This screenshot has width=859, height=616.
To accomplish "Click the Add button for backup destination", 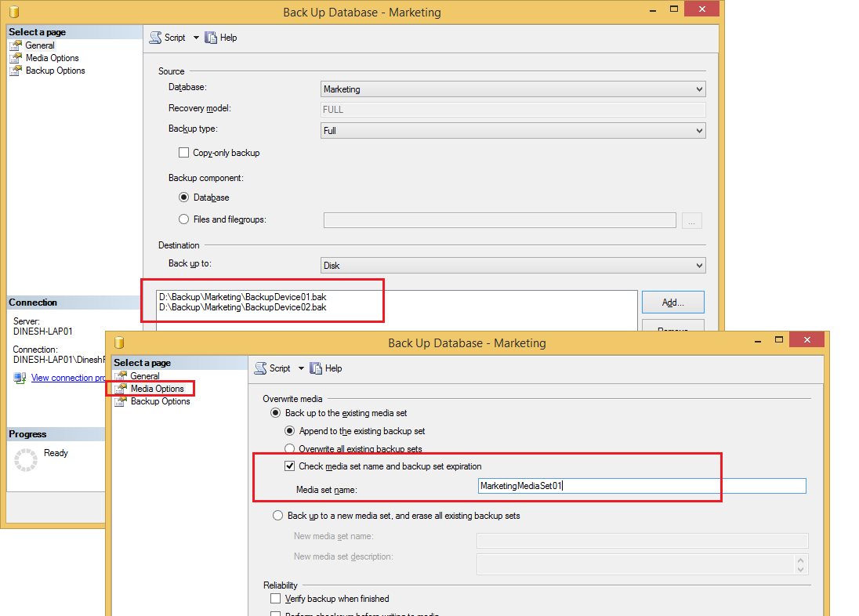I will (672, 302).
